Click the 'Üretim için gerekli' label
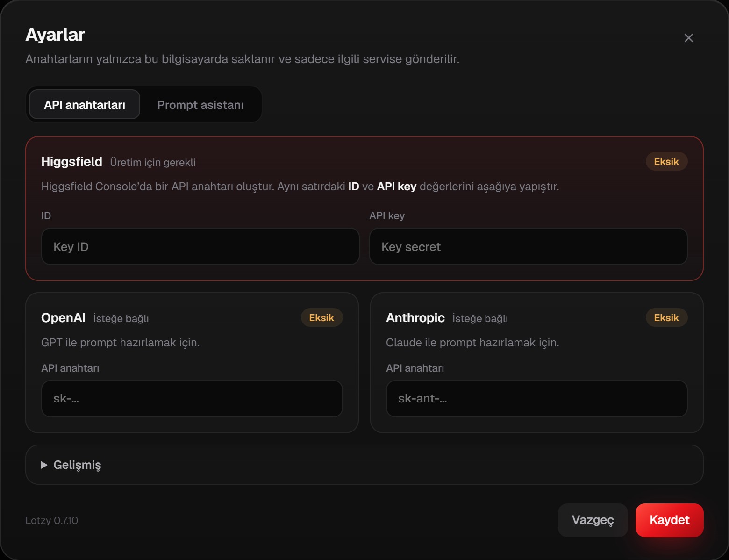The width and height of the screenshot is (729, 560). [153, 162]
